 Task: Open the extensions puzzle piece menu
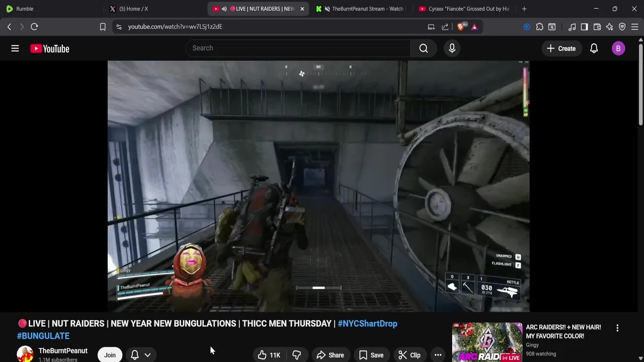pyautogui.click(x=539, y=27)
